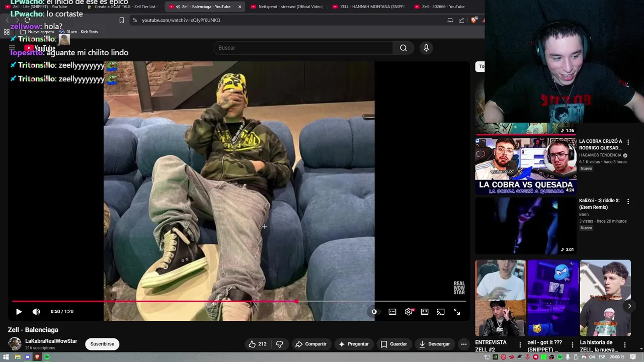644x362 pixels.
Task: Open options for zell - got it short
Action: (x=572, y=345)
